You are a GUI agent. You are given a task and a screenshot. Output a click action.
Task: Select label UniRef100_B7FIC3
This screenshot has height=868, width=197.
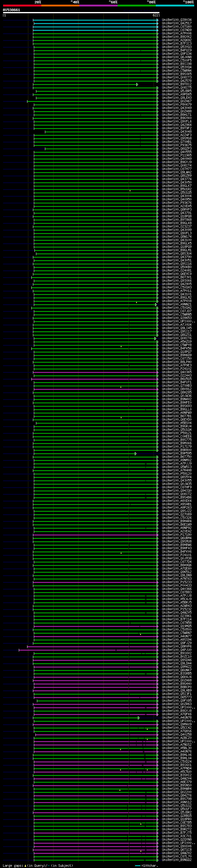[x=177, y=43]
